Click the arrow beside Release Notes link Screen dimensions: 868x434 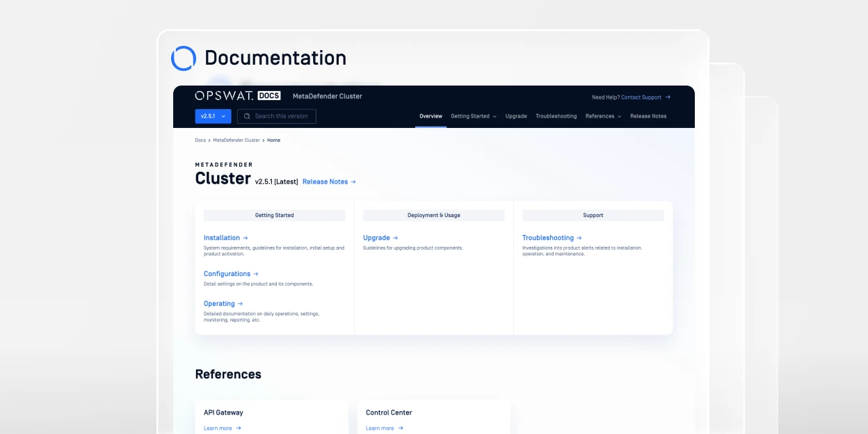coord(353,182)
